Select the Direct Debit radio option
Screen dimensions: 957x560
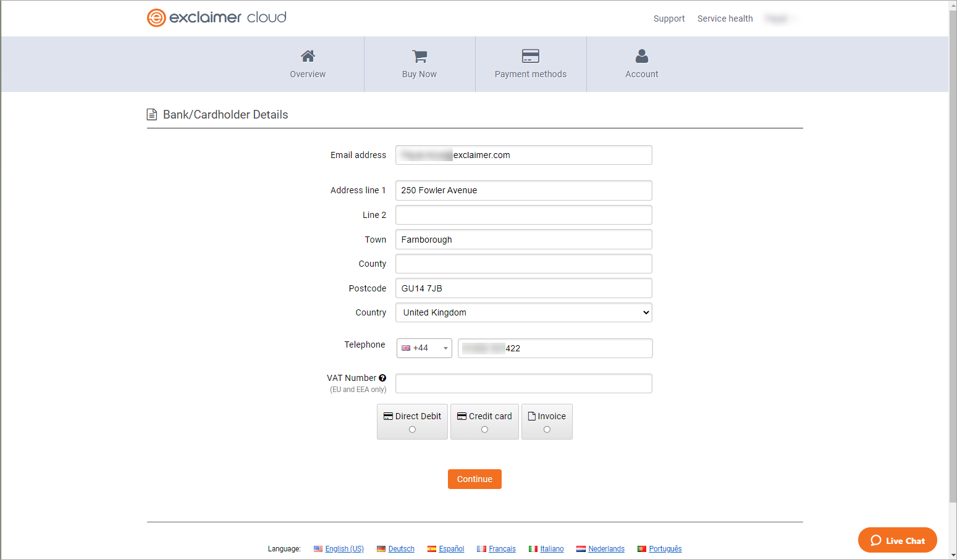[x=412, y=430]
